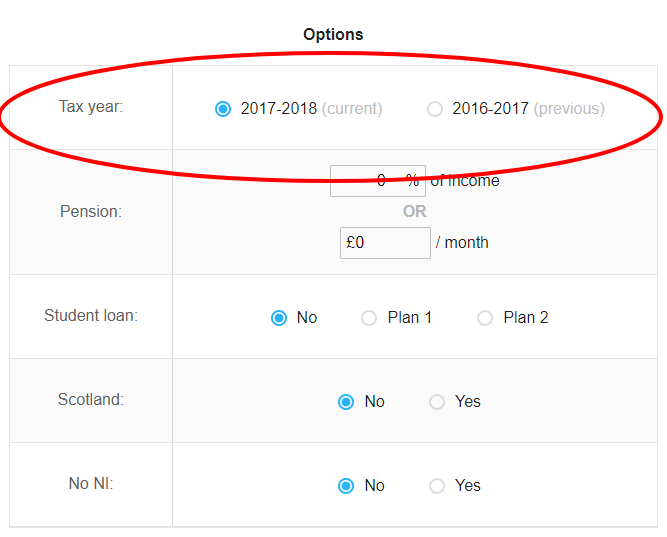667x537 pixels.
Task: Click the Plan 2 label text
Action: (x=526, y=317)
